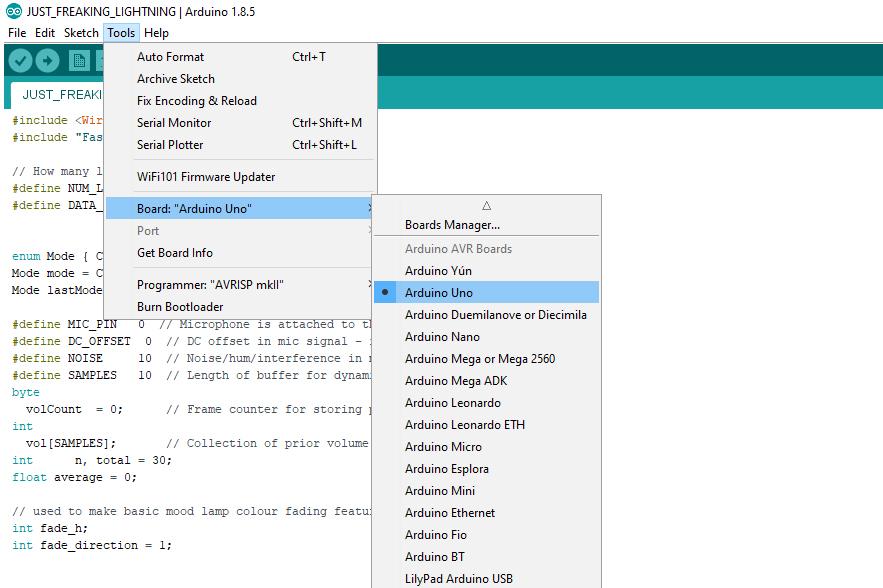Screen dimensions: 883x588
Task: Choose LilyPad Arduino USB board
Action: pyautogui.click(x=486, y=578)
